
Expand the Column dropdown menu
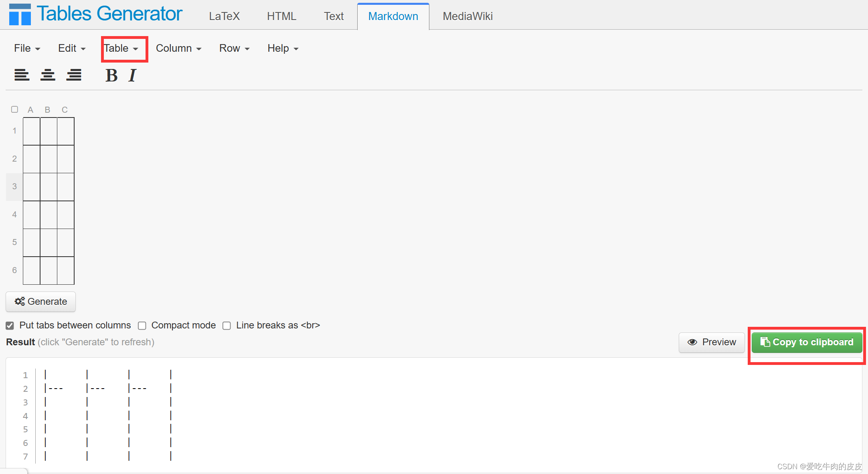click(x=178, y=49)
